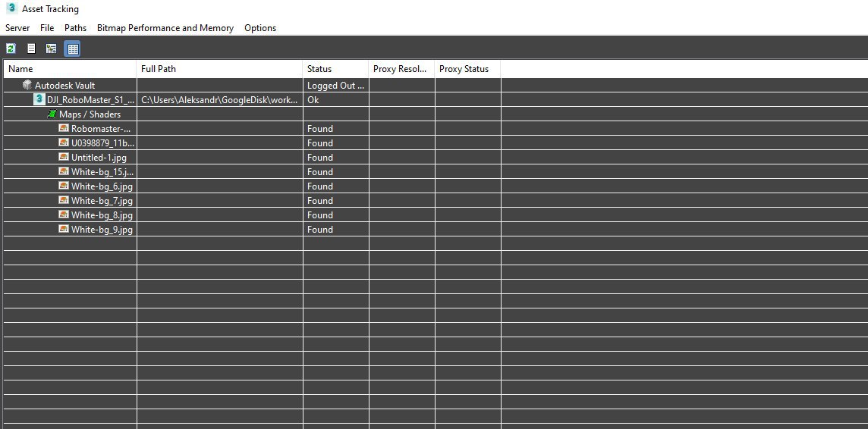Screen dimensions: 868x429
Task: Select the Robomaster- bitmap file name
Action: (102, 129)
